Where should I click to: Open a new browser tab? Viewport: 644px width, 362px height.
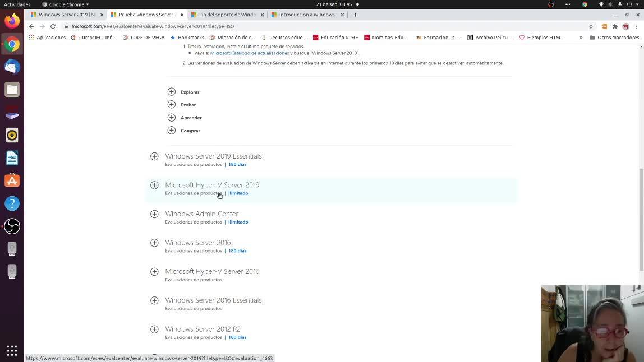(355, 15)
